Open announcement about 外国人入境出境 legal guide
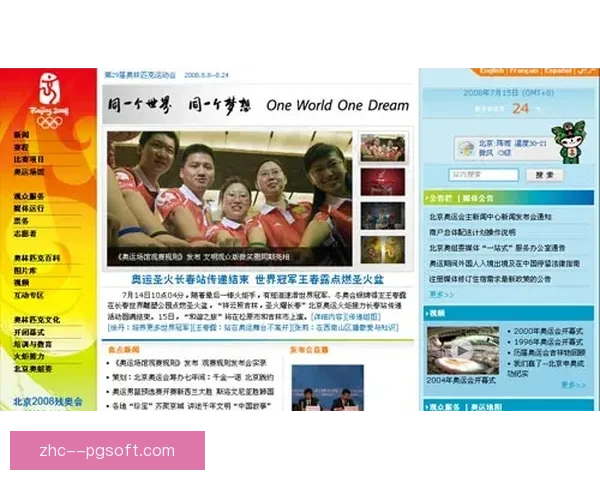 504,264
